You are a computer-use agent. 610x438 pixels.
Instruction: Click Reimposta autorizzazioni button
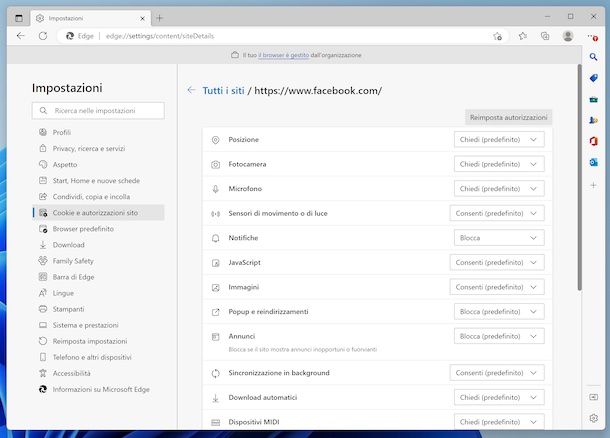[x=508, y=117]
